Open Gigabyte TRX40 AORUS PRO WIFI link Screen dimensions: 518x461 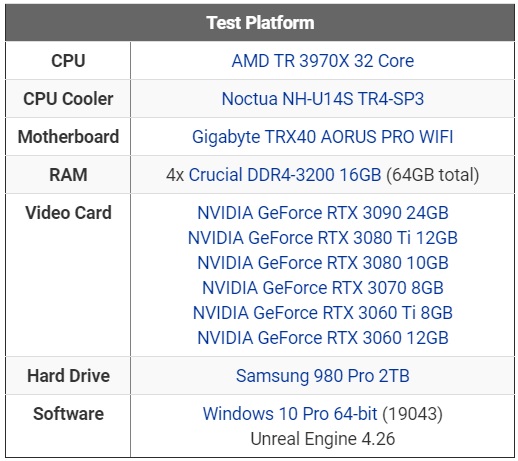point(323,137)
